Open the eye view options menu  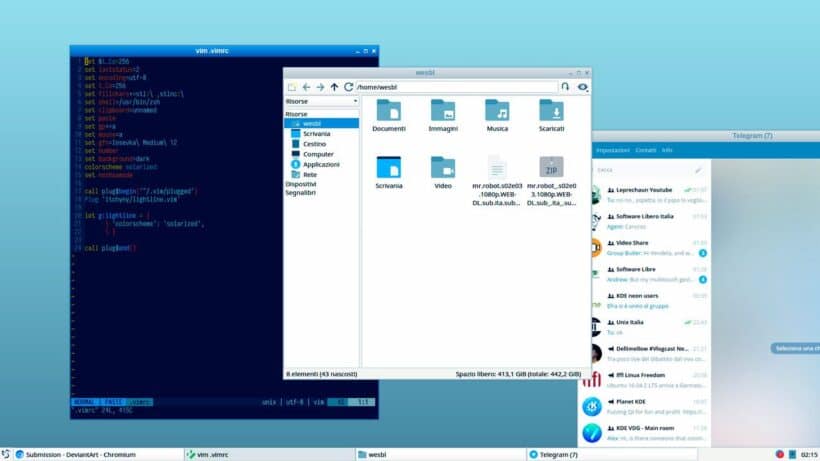point(583,87)
